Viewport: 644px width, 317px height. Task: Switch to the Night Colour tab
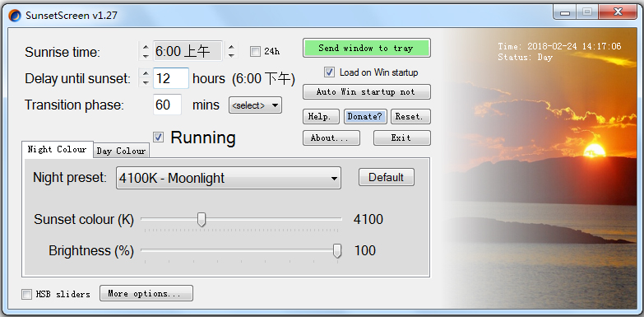[x=57, y=150]
